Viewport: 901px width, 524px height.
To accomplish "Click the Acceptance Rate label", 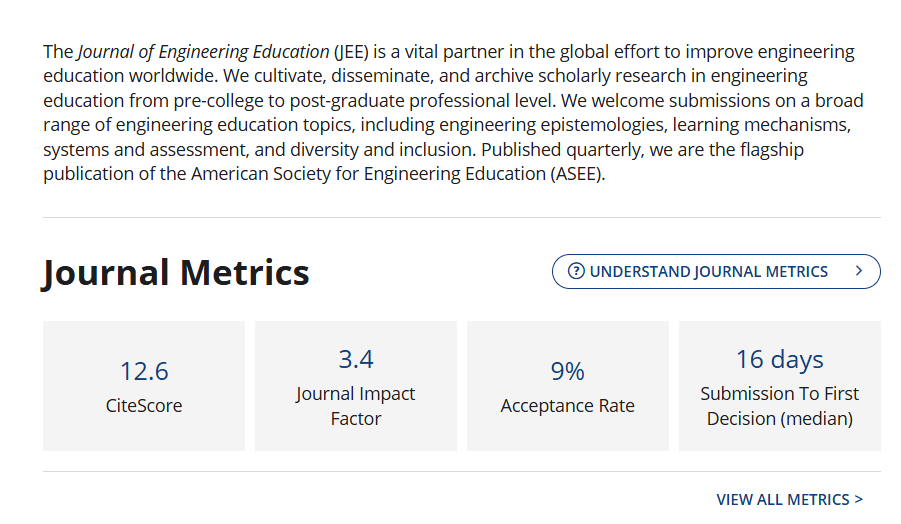I will pyautogui.click(x=568, y=406).
